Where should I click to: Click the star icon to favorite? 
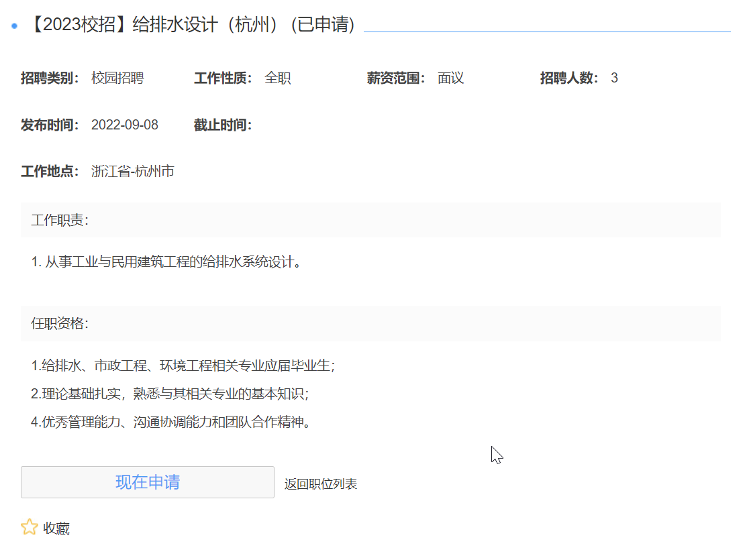(30, 527)
